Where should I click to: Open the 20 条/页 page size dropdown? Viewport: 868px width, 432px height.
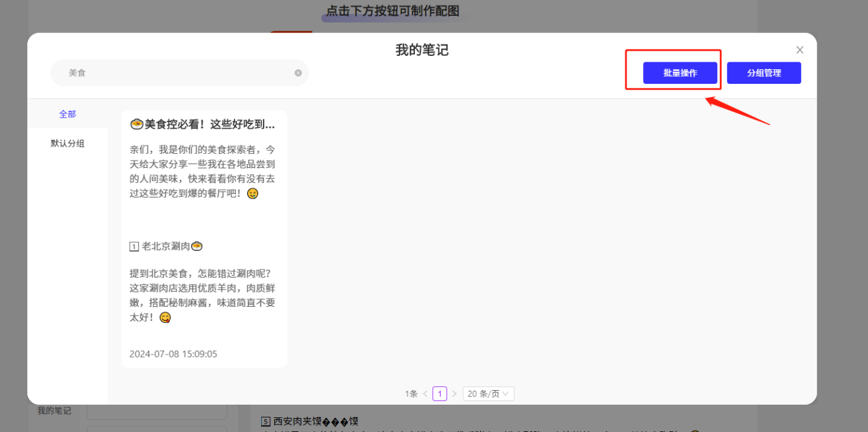(488, 394)
